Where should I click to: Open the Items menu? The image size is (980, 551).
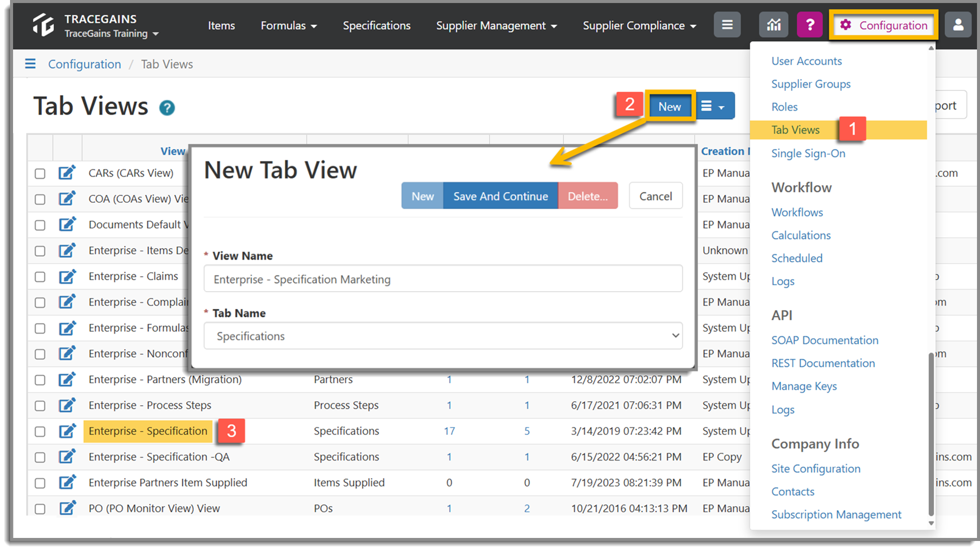point(221,25)
